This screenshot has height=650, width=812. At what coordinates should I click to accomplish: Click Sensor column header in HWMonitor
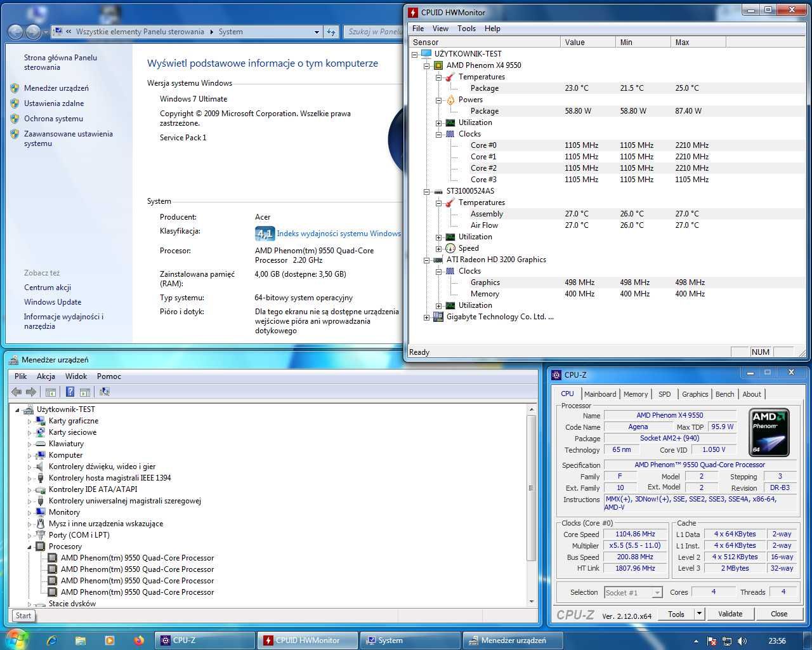click(485, 42)
